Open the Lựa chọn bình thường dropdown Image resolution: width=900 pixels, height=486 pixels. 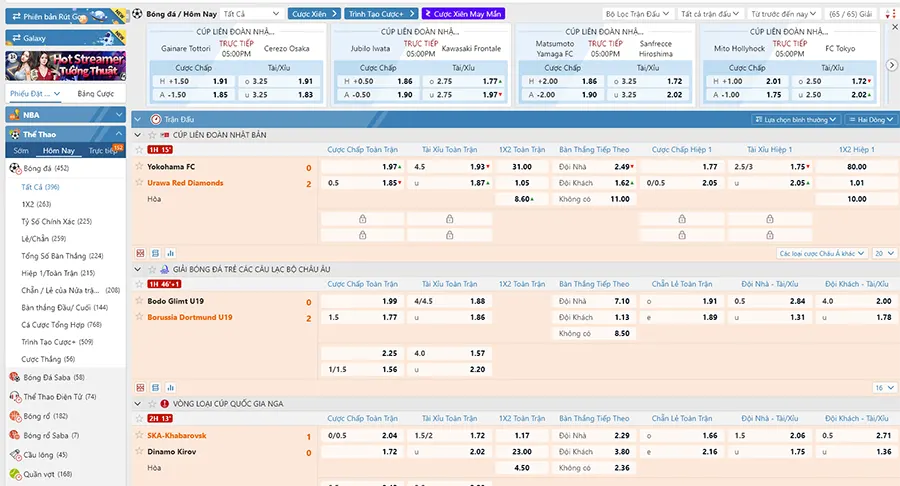tap(796, 119)
